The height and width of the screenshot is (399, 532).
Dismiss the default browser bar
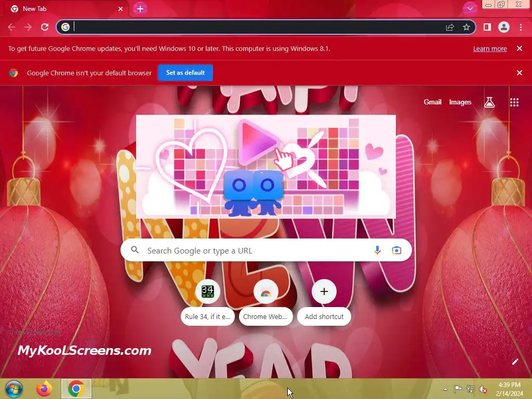pos(520,73)
